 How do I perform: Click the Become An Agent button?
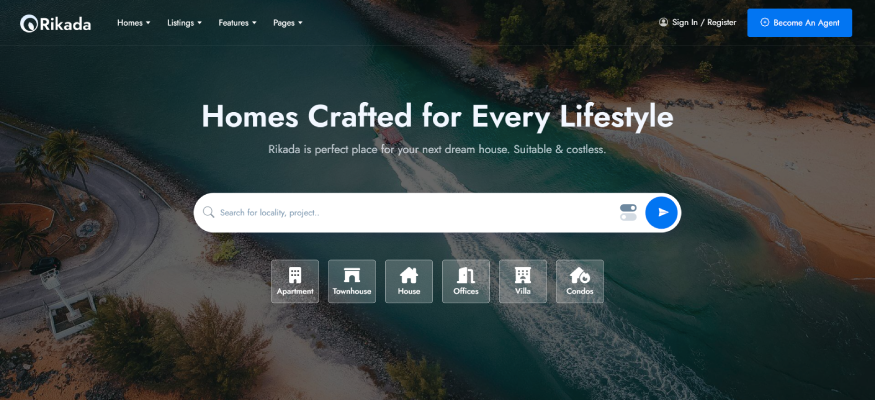tap(799, 23)
